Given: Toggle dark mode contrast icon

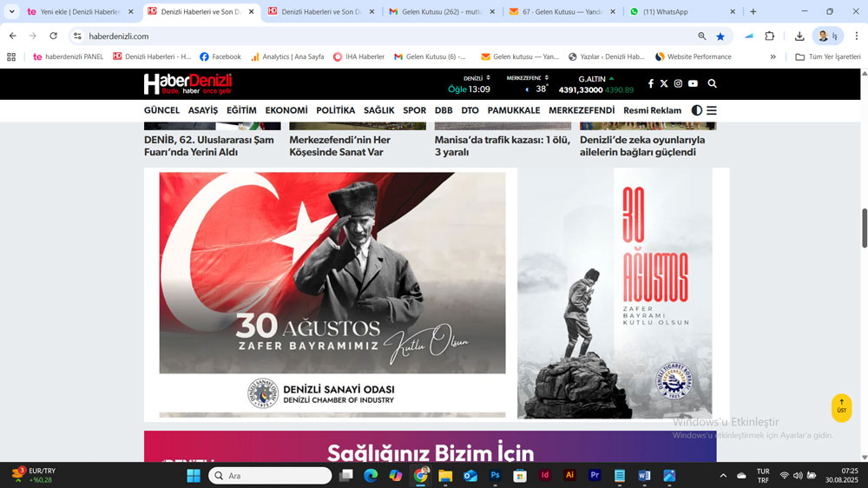Looking at the screenshot, I should click(x=697, y=110).
